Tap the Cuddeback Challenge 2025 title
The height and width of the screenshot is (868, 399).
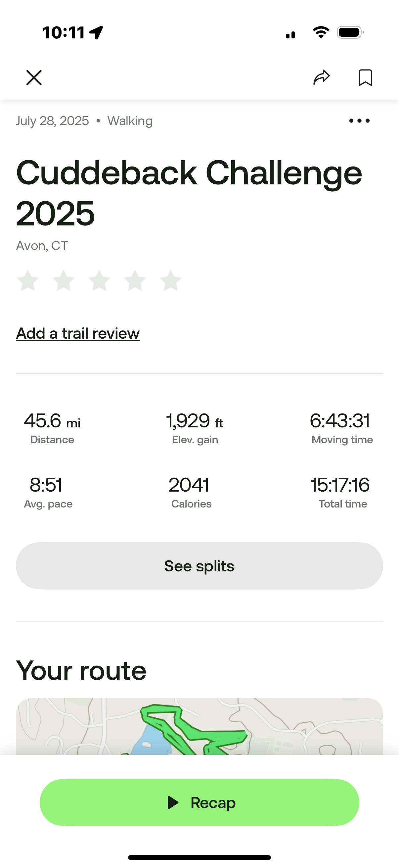189,192
